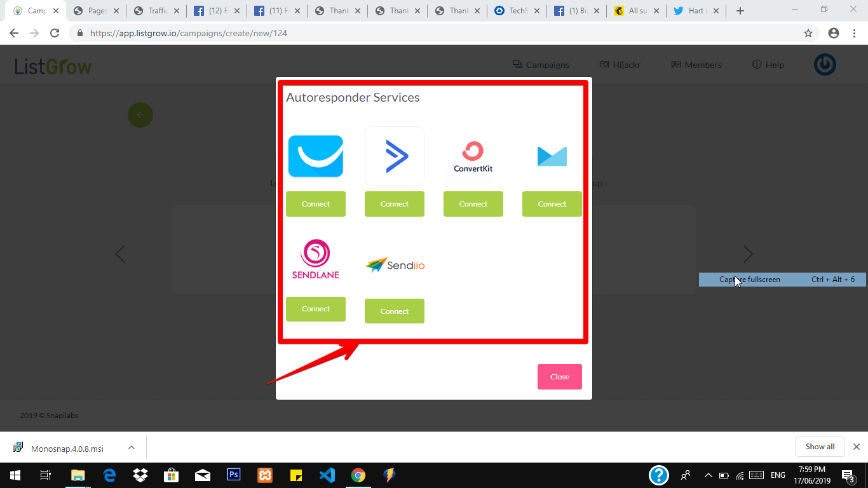Viewport: 868px width, 488px height.
Task: Click the ConvertKit logo
Action: tap(473, 157)
